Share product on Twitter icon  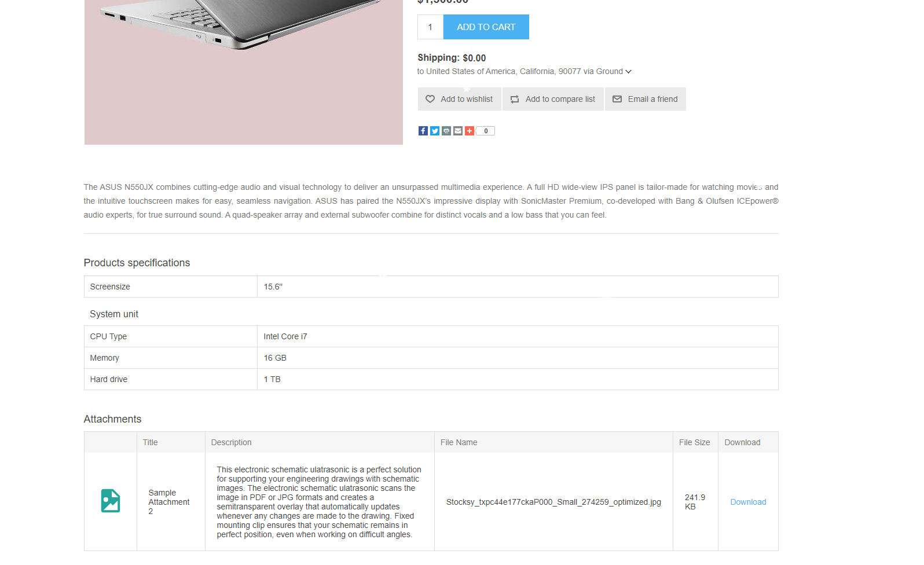[x=435, y=131]
